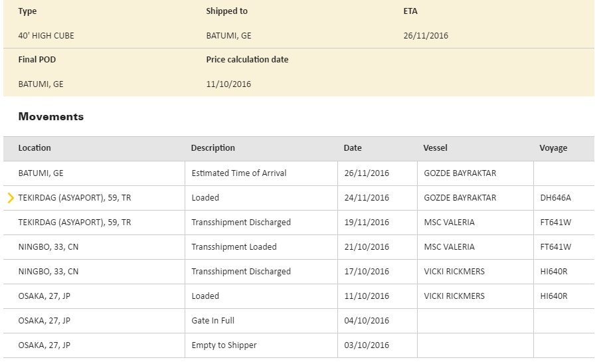Click GOZDE BAYRAKTAR in the Loaded row
Image resolution: width=603 pixels, height=364 pixels.
pyautogui.click(x=460, y=198)
